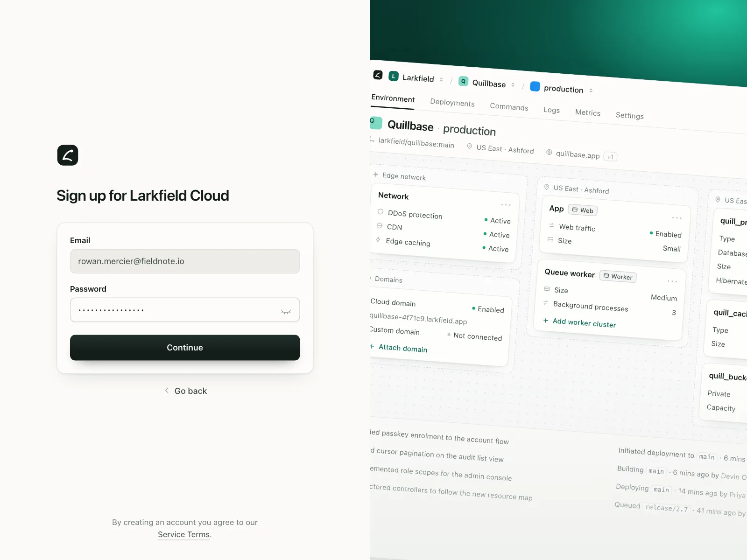The height and width of the screenshot is (560, 747).
Task: Click the lightning icon beside Edge caching
Action: 378,239
